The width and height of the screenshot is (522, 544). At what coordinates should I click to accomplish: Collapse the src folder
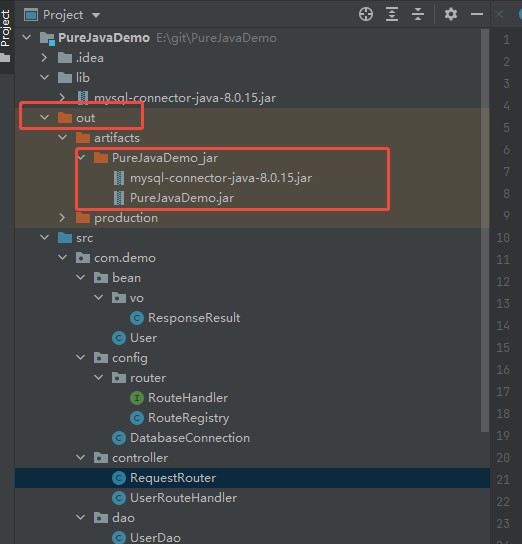(x=45, y=238)
